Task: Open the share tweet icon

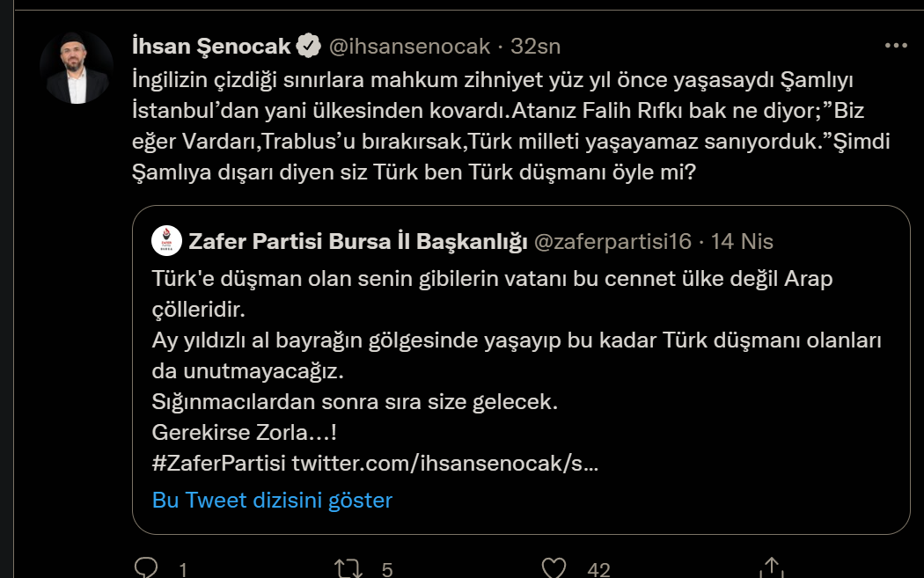Action: click(x=771, y=568)
